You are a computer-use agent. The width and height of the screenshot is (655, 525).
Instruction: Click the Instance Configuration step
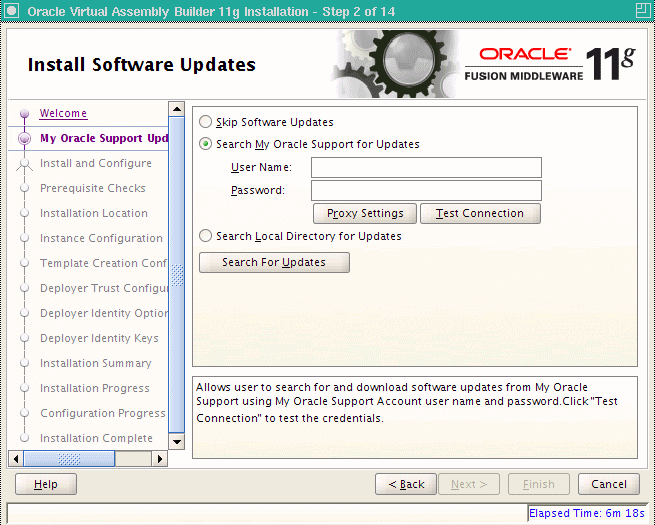(101, 238)
